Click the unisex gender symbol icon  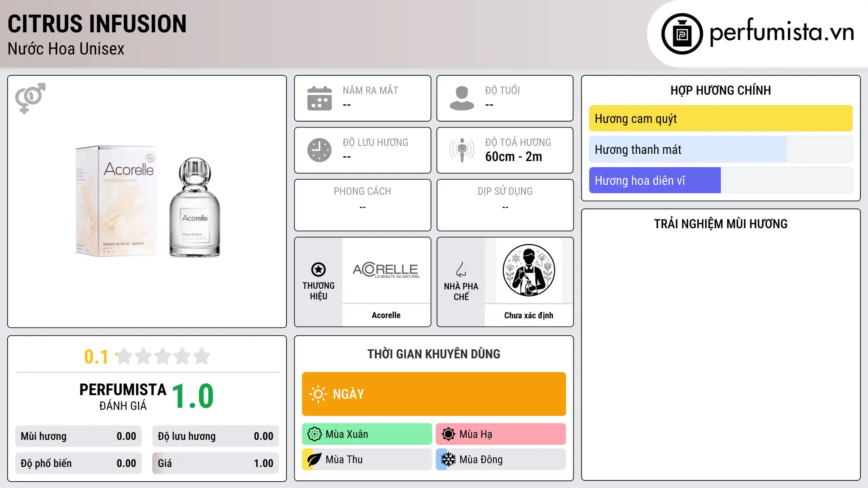[x=30, y=98]
